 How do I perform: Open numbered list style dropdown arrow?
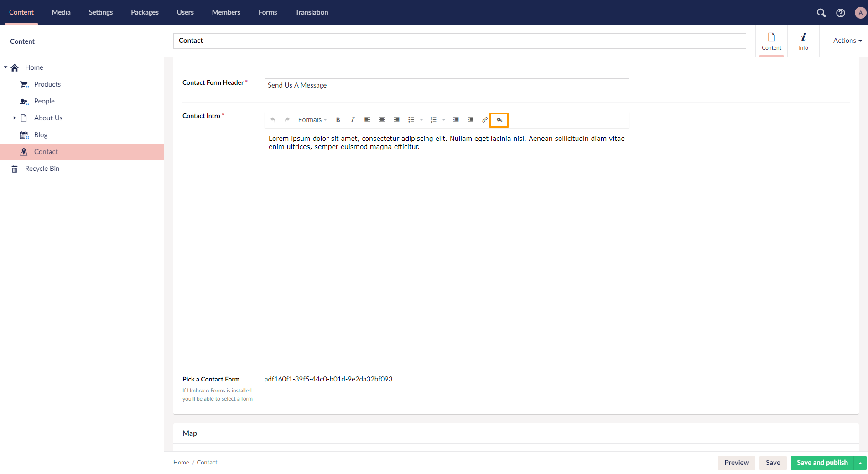tap(444, 120)
